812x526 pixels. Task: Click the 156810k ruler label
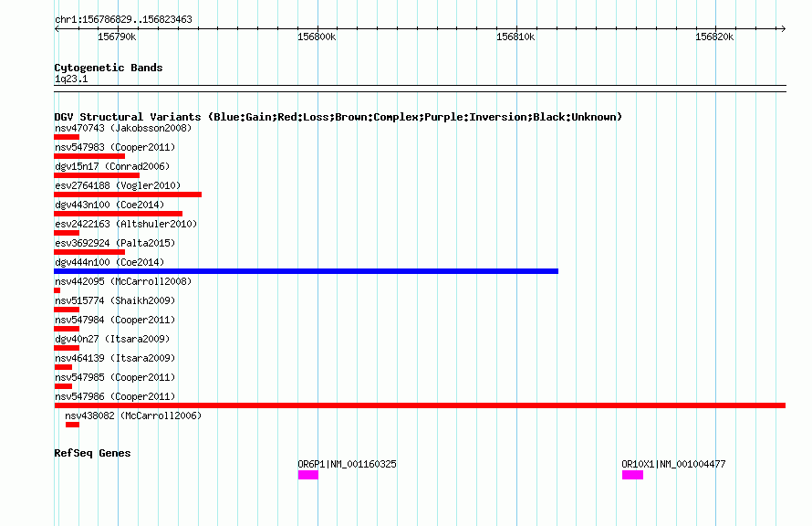pos(515,37)
